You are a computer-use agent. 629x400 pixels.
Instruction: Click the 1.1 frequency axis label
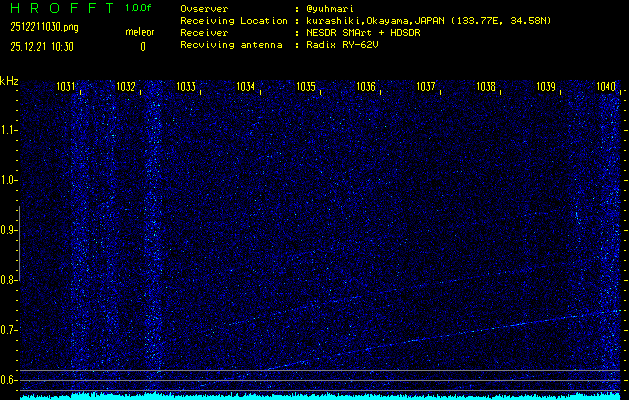pyautogui.click(x=9, y=130)
